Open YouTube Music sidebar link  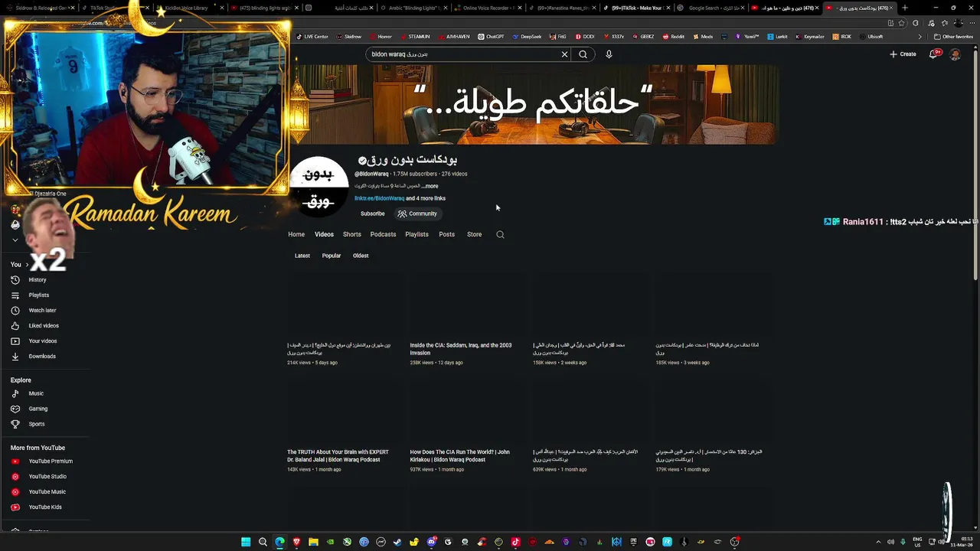coord(46,492)
